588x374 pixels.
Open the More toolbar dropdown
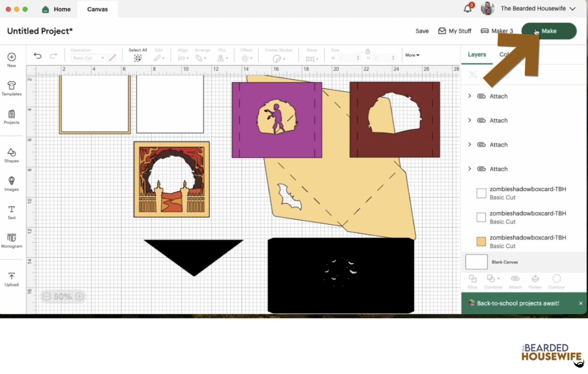(412, 55)
